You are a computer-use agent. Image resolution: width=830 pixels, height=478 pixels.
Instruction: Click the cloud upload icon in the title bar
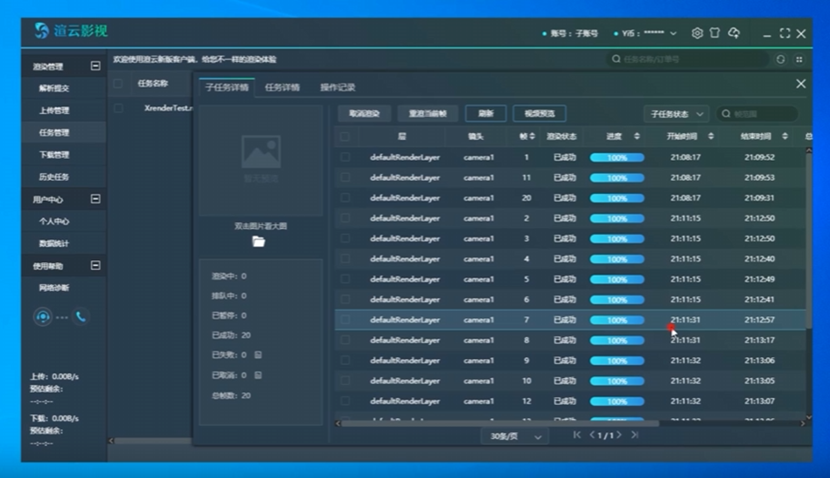tap(734, 33)
